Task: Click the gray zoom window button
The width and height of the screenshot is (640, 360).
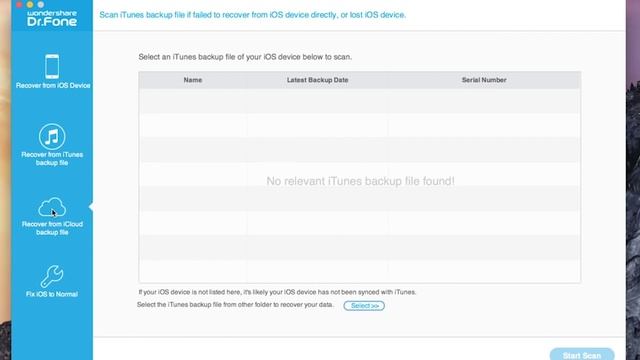Action: [41, 4]
